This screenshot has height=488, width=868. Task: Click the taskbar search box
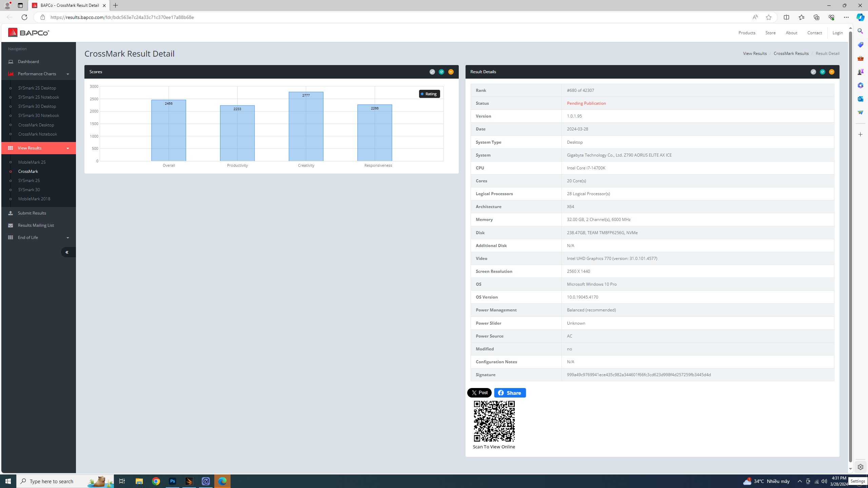click(65, 481)
